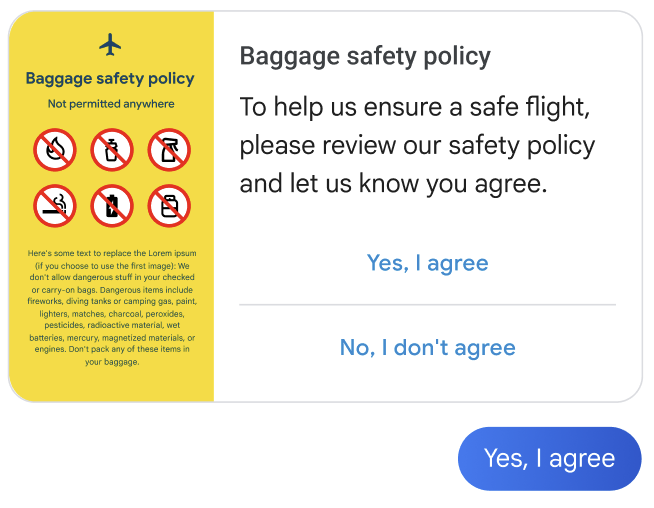The height and width of the screenshot is (508, 654).
Task: Click the empty yellow area below the description text
Action: (110, 384)
